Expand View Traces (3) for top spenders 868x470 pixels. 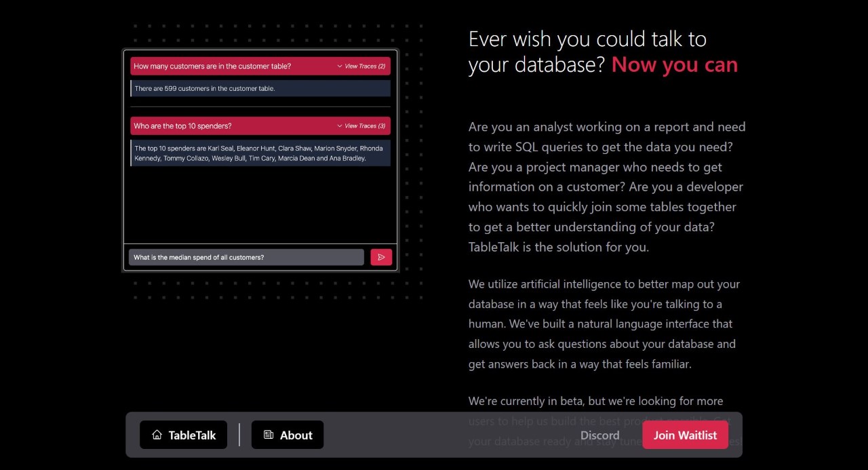(x=361, y=126)
